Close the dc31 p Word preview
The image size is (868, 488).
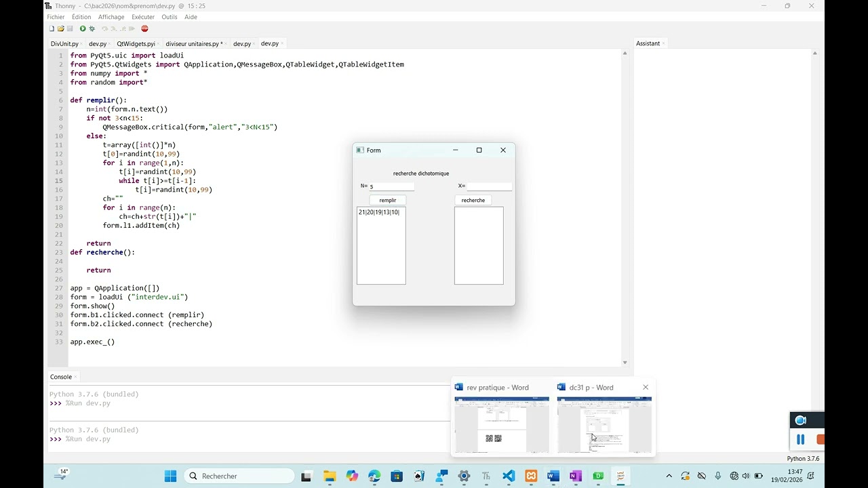click(x=646, y=388)
